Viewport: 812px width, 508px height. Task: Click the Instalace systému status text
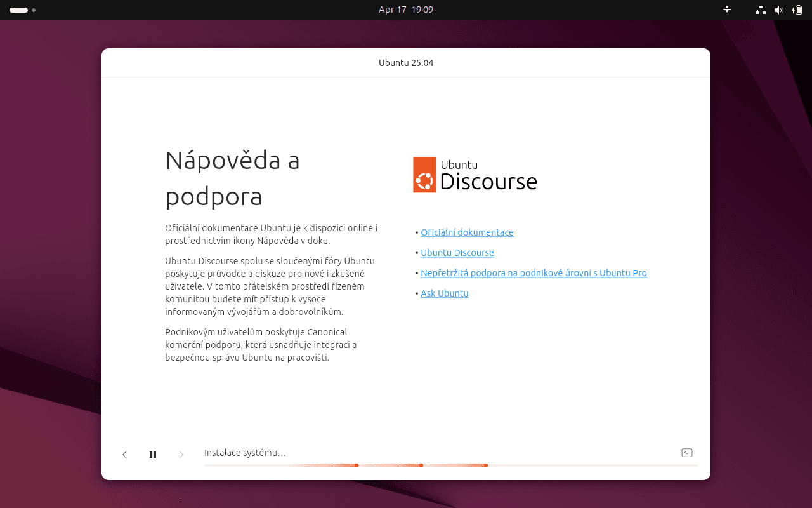245,453
